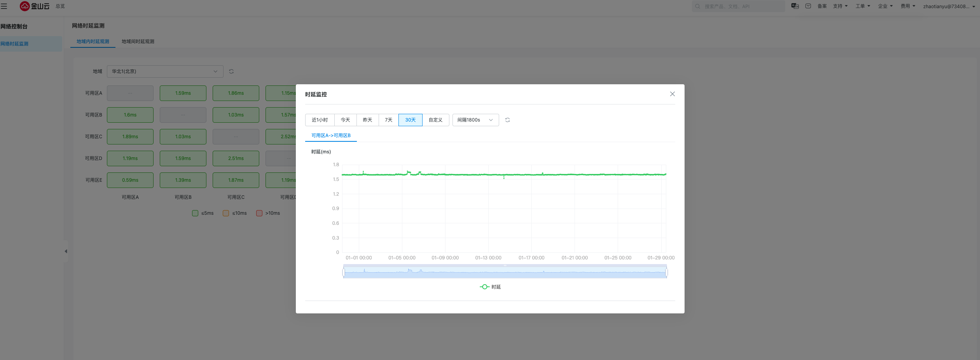980x360 pixels.
Task: Open the mail messages icon
Action: click(x=808, y=6)
